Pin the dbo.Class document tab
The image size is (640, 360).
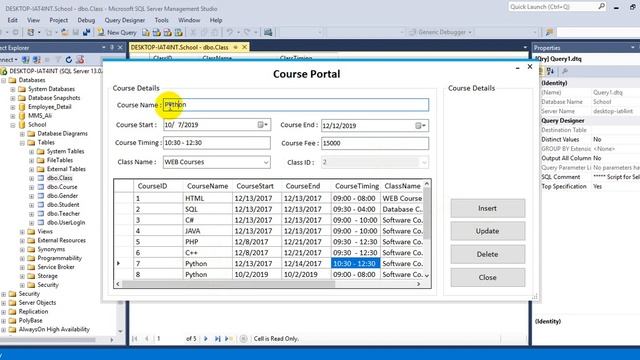236,47
